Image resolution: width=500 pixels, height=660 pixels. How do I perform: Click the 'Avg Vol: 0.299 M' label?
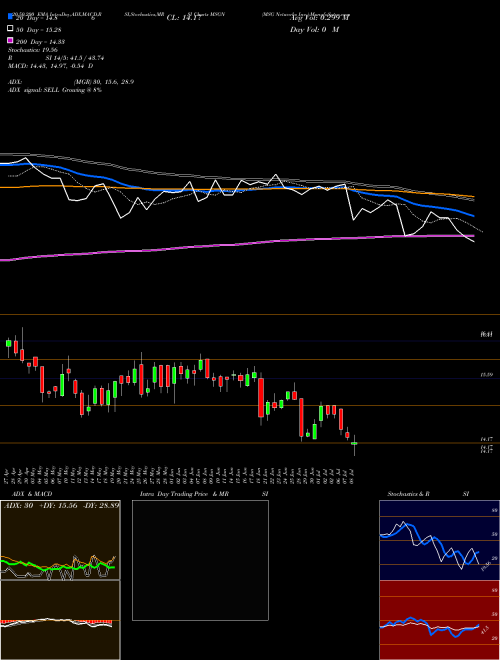pos(319,18)
